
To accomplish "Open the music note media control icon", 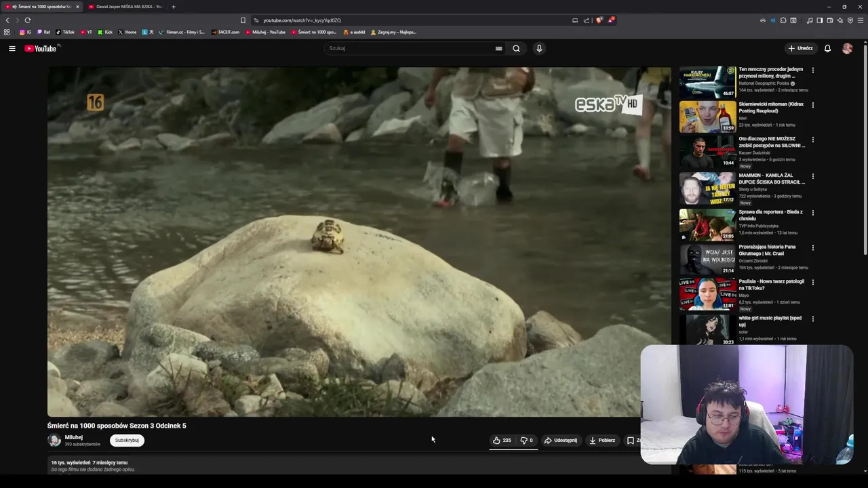I will (x=810, y=20).
